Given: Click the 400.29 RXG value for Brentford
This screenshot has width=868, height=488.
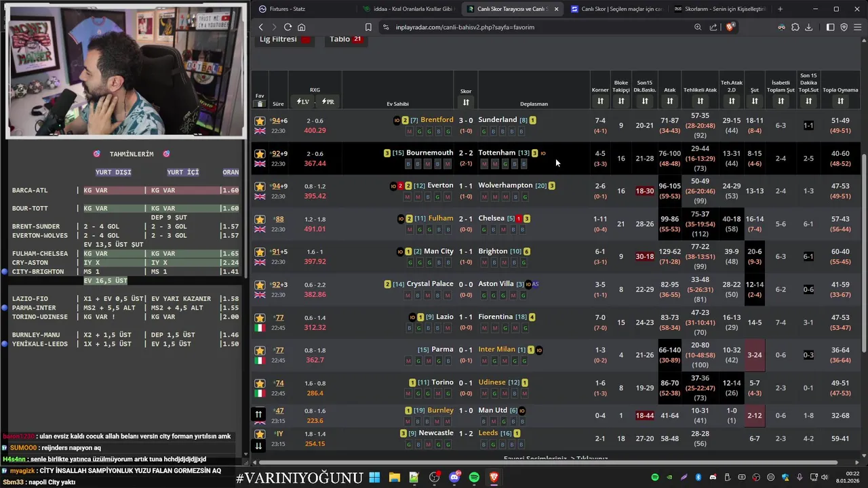Looking at the screenshot, I should [315, 130].
